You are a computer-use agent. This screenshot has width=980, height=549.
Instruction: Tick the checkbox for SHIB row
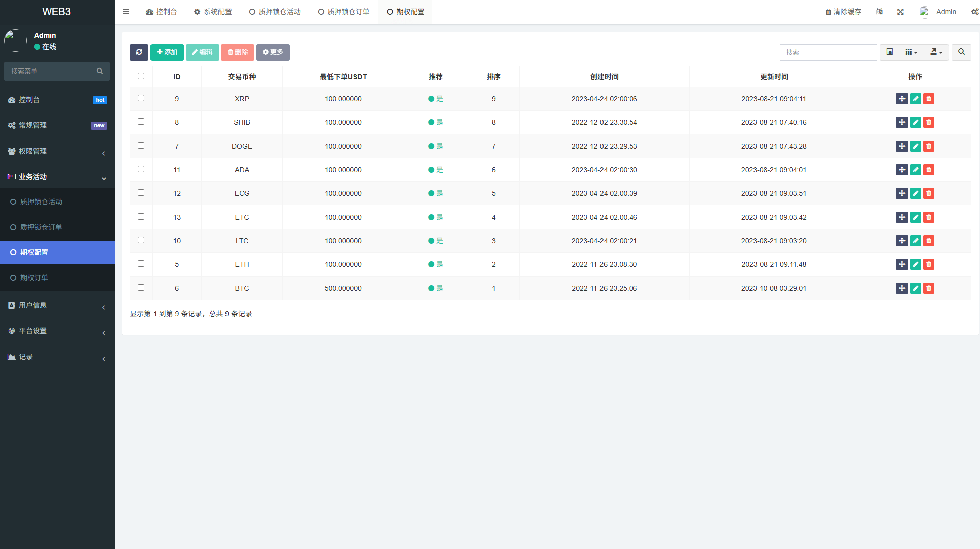pos(141,122)
